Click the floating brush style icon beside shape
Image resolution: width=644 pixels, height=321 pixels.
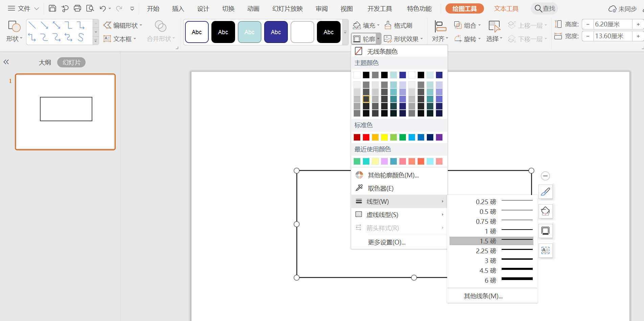pos(545,192)
